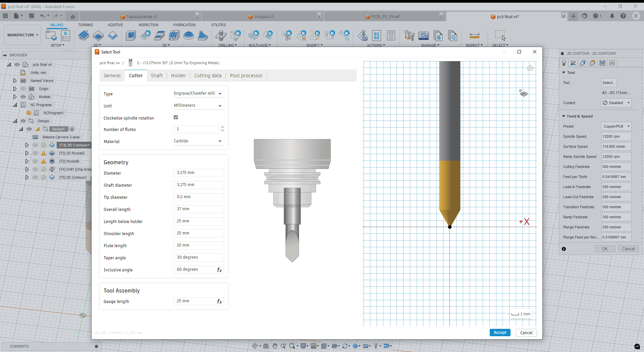Viewport: 644px width, 352px height.
Task: Open the Preset dropdown showing Copper/PCB
Action: 616,126
